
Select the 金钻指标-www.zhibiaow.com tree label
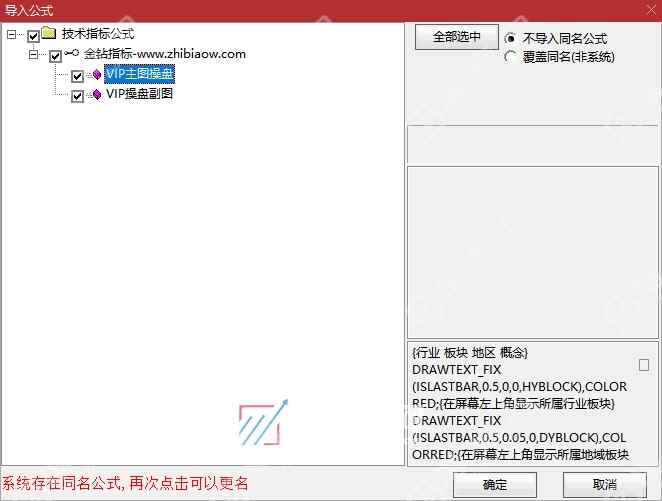click(x=165, y=54)
